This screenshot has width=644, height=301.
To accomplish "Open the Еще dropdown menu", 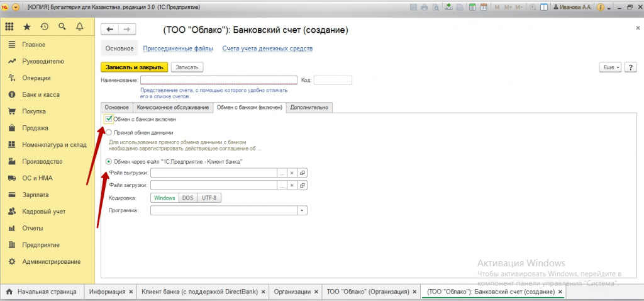I will (611, 67).
